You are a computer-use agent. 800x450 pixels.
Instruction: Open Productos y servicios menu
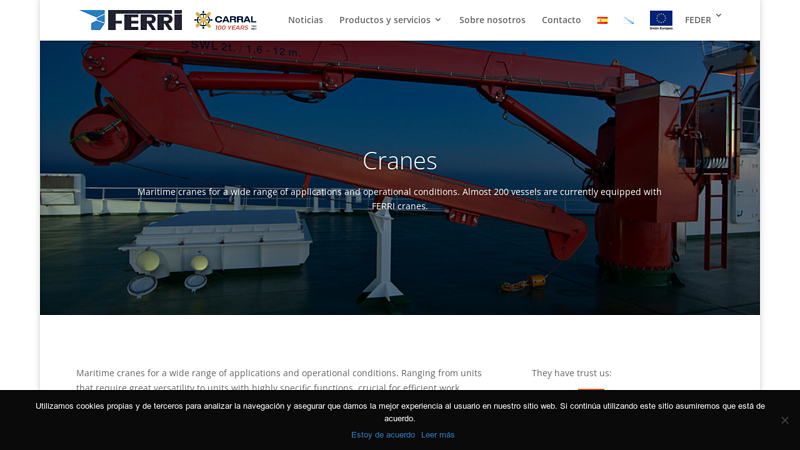(385, 20)
